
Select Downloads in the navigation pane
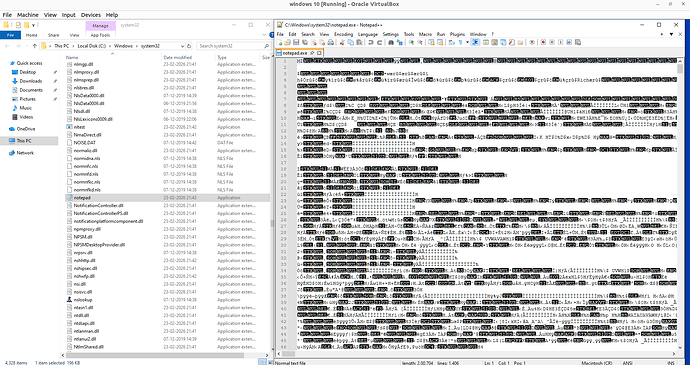tap(30, 81)
